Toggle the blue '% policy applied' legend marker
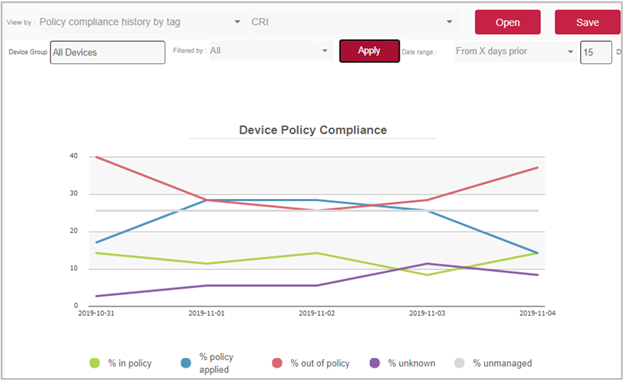Viewport: 624px width, 391px height. click(186, 363)
